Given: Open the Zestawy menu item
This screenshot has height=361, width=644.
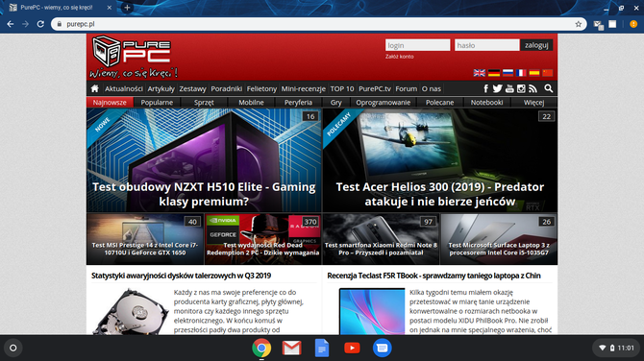Looking at the screenshot, I should pos(192,88).
